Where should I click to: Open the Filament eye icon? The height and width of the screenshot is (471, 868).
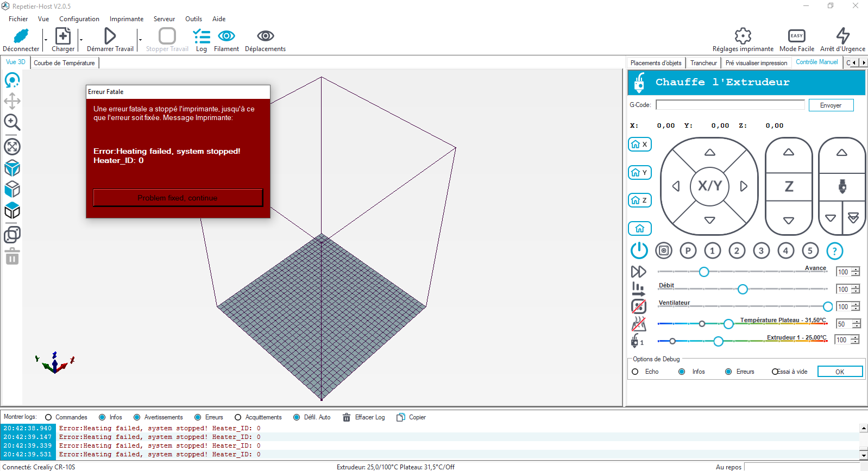[227, 36]
